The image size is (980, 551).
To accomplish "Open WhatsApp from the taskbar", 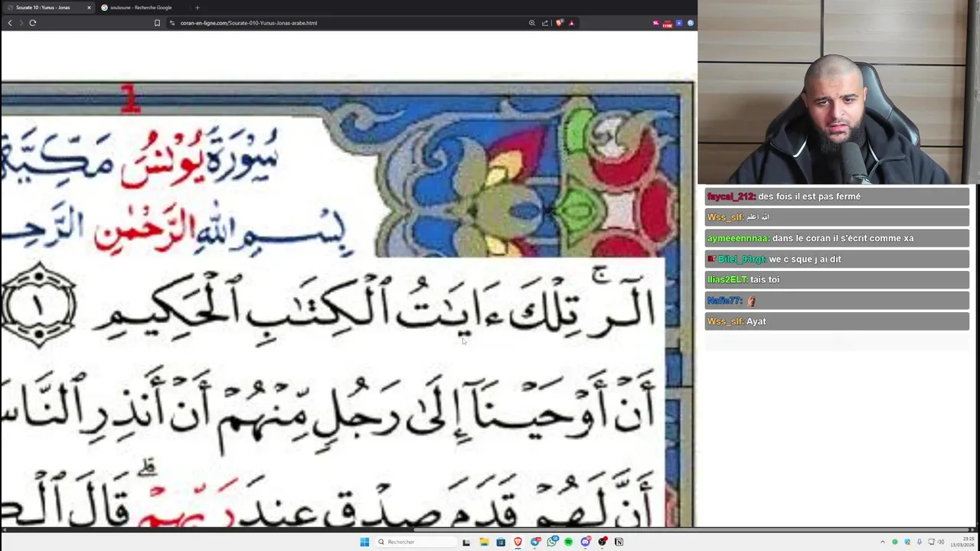I will (x=552, y=542).
